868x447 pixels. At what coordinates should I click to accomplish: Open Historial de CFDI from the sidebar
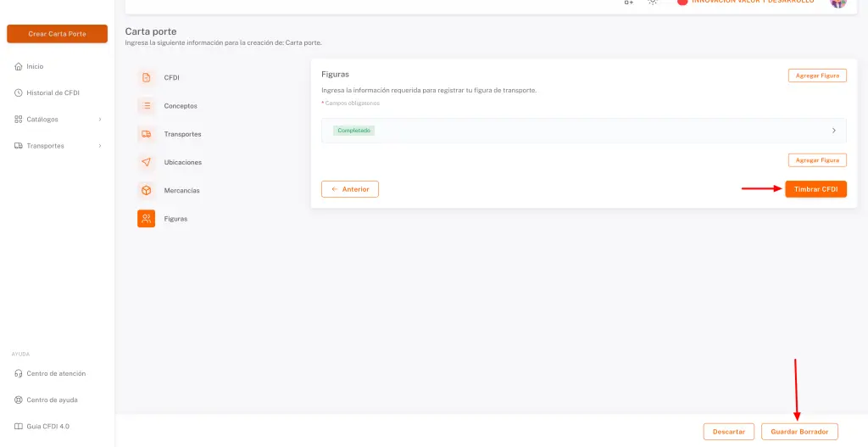[x=53, y=93]
